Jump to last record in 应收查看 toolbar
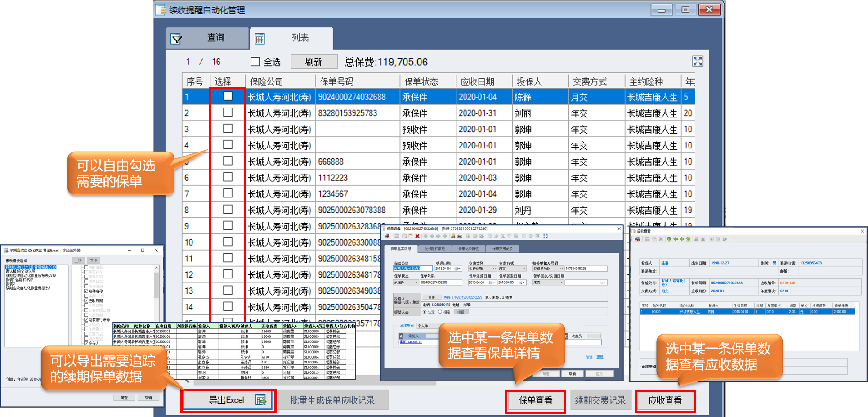The image size is (868, 417). point(688,239)
